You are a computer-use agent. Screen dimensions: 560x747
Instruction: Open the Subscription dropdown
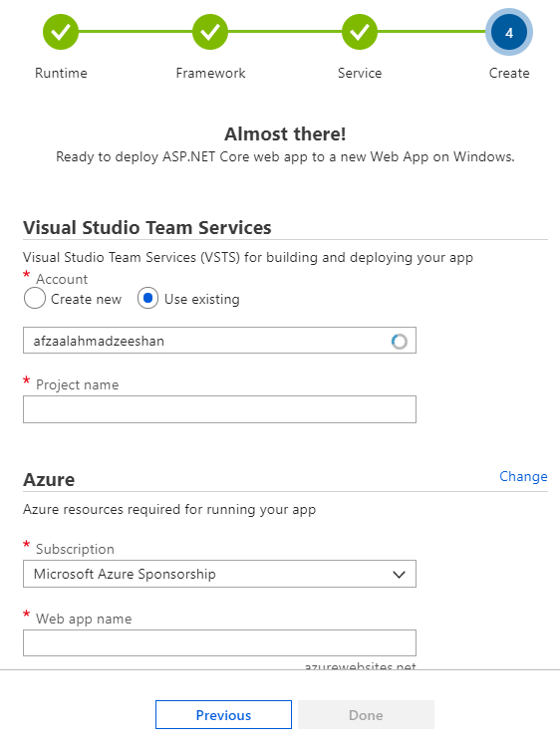[219, 574]
